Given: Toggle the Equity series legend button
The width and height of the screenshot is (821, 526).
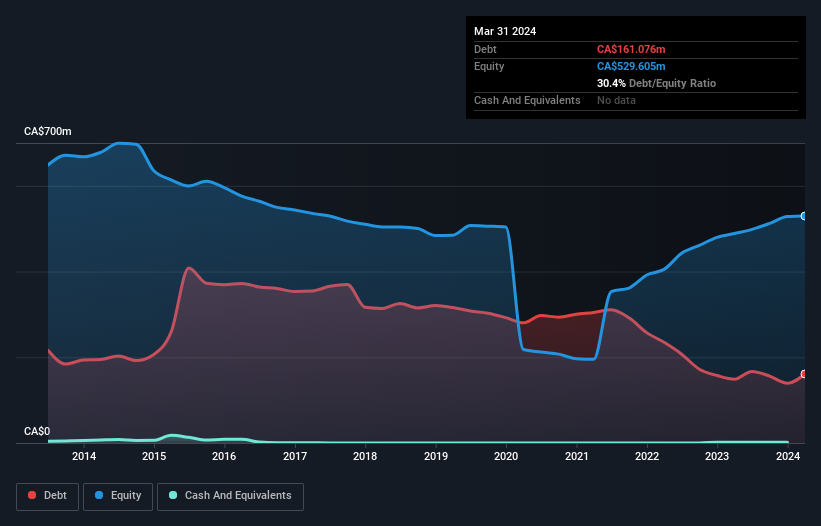Looking at the screenshot, I should point(118,496).
